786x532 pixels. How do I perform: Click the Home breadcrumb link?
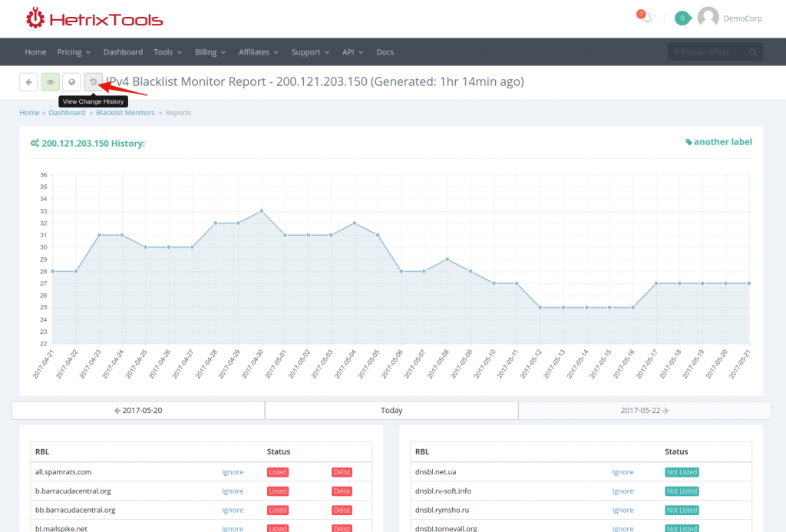29,113
